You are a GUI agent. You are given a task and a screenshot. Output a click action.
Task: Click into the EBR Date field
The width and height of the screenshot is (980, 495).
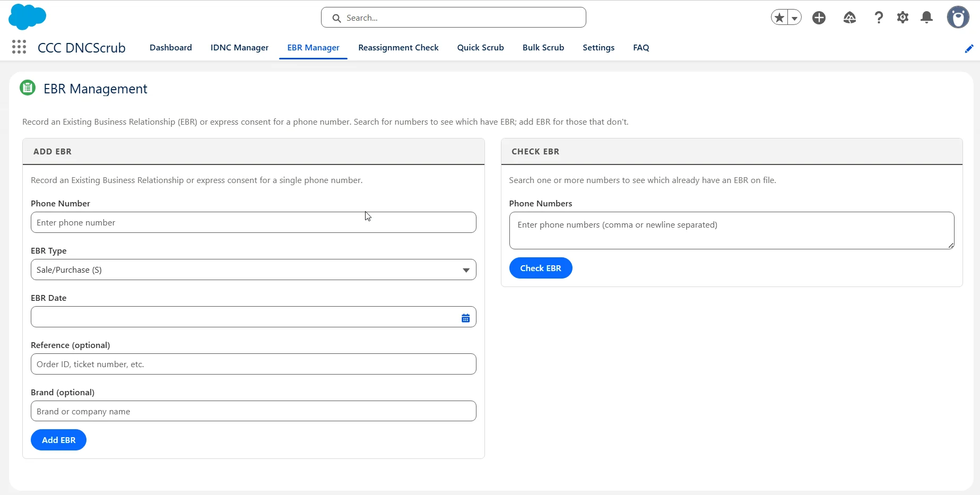click(x=254, y=317)
